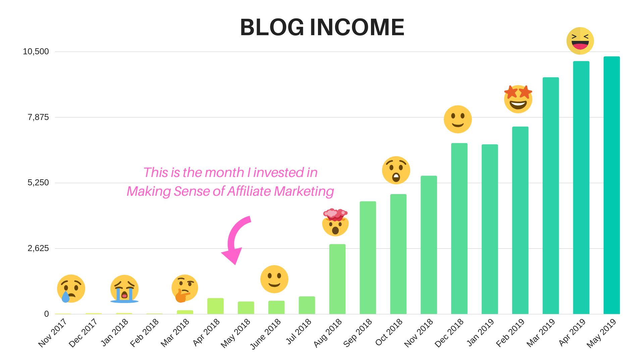Select the thinking face emoji above Mar 2018

(184, 288)
